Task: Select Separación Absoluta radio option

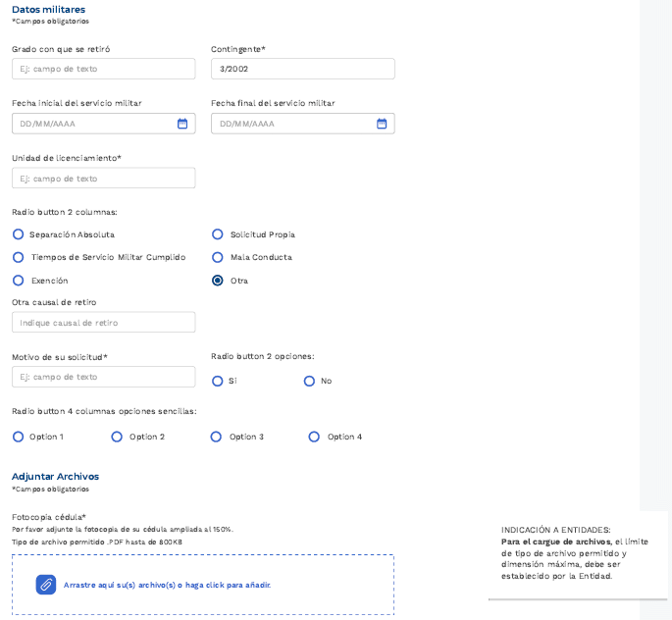Action: 18,234
